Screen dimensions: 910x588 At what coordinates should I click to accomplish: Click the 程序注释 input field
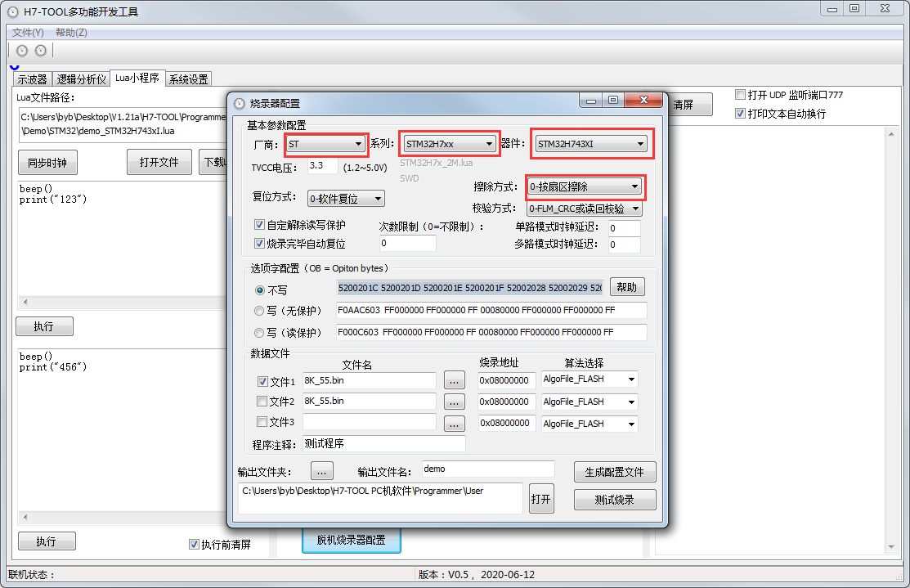[383, 443]
